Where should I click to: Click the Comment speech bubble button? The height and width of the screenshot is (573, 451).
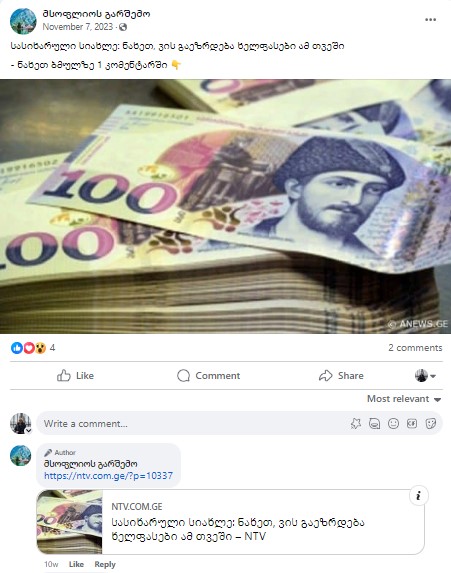point(208,376)
